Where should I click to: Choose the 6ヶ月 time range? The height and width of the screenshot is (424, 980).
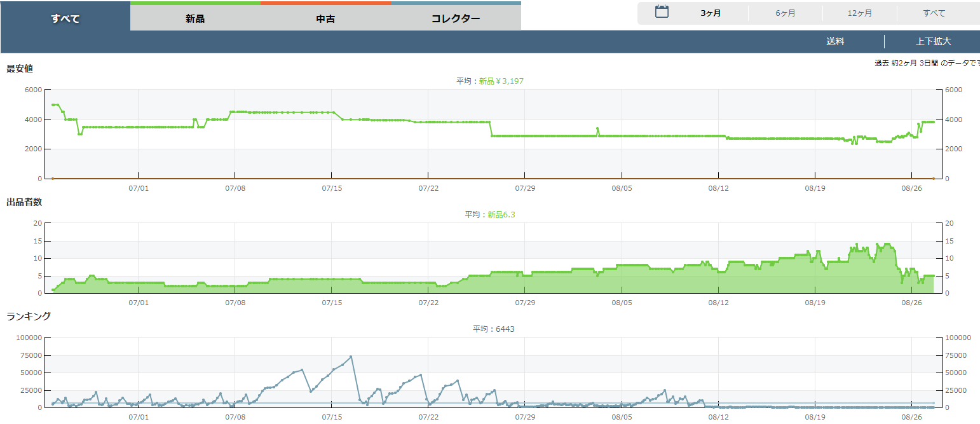coord(785,13)
